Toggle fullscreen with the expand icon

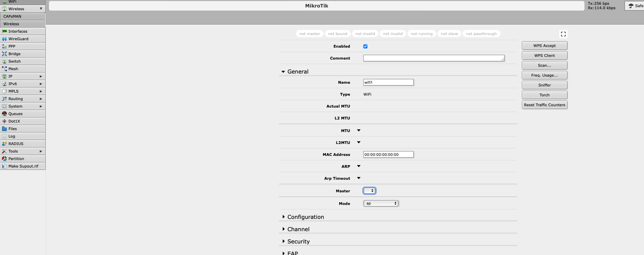(563, 34)
